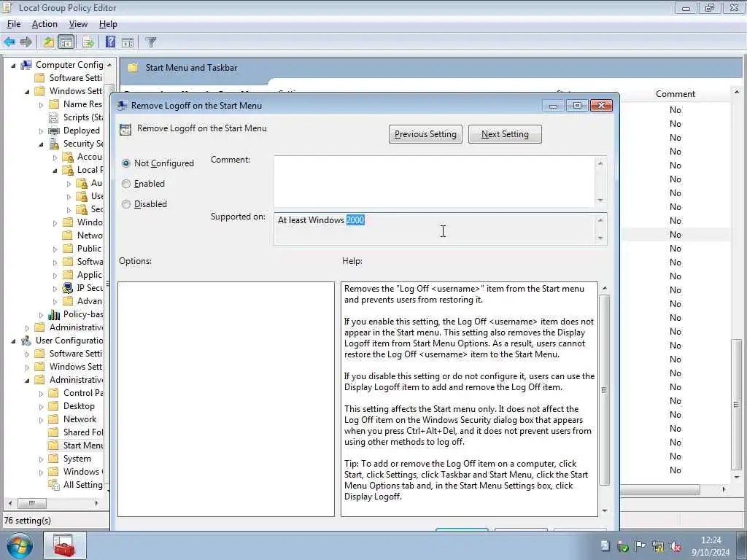Screen dimensions: 747x560
Task: Click the muted volume tray icon
Action: coord(675,547)
